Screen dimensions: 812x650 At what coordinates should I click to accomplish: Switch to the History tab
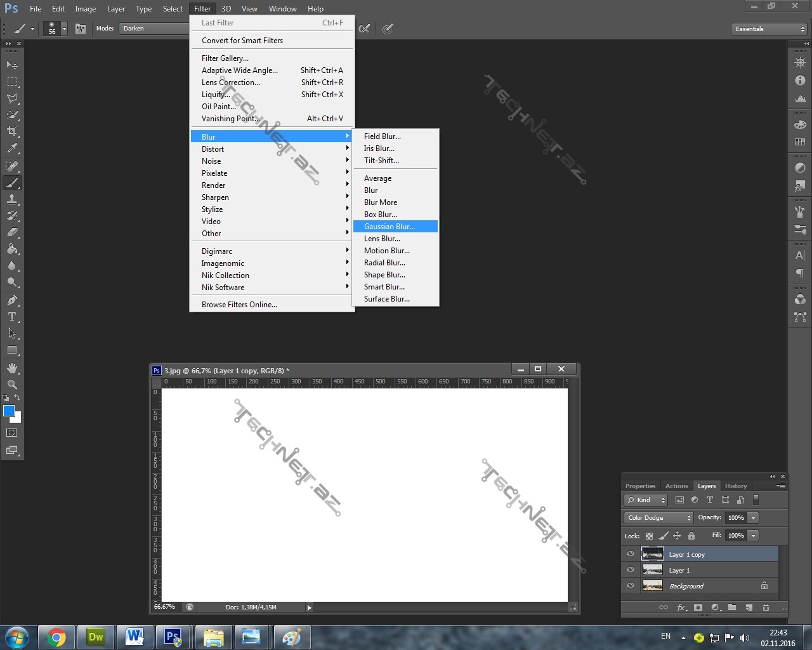[736, 486]
